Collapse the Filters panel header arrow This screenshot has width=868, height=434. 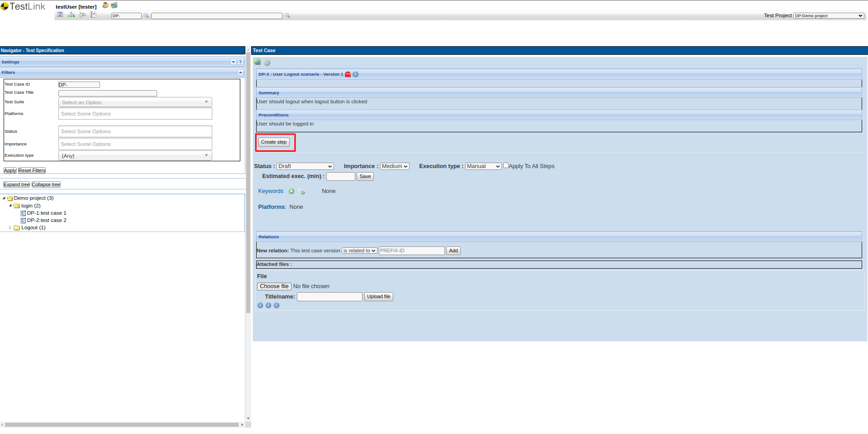click(240, 72)
